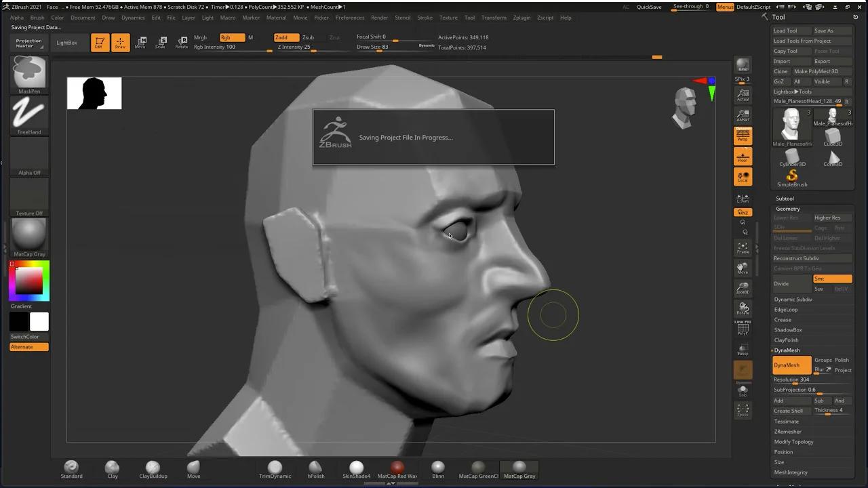Collapse the DynaMesh section
868x488 pixels.
click(x=787, y=350)
